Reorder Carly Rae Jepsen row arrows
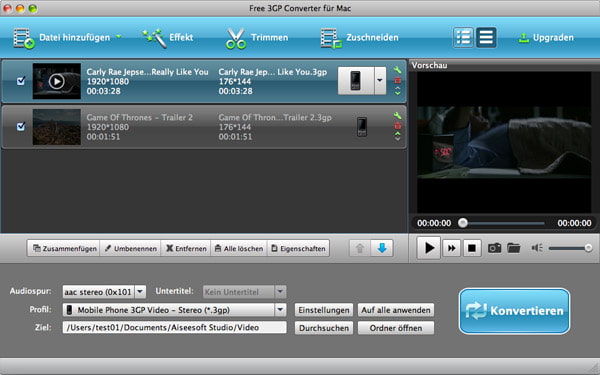This screenshot has width=600, height=375. click(x=398, y=91)
